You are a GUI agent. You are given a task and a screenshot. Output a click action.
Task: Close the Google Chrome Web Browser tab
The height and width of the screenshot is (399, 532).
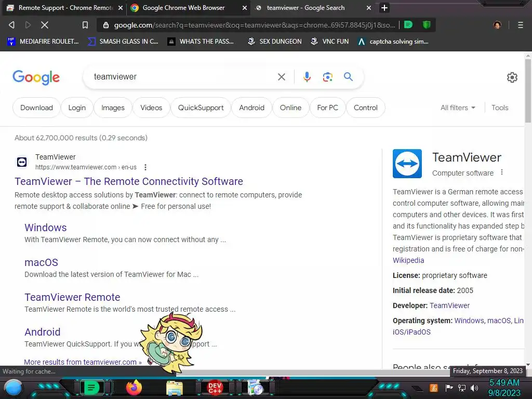(x=245, y=8)
